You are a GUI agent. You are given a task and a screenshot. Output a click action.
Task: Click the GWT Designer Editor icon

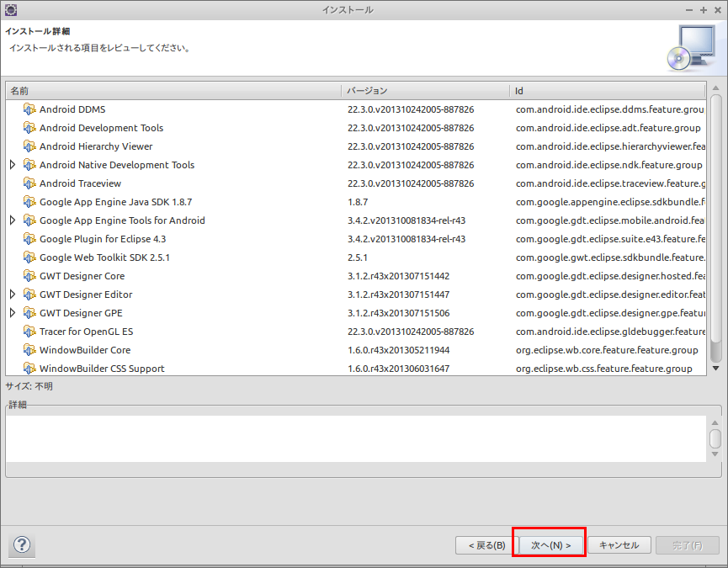pos(29,295)
